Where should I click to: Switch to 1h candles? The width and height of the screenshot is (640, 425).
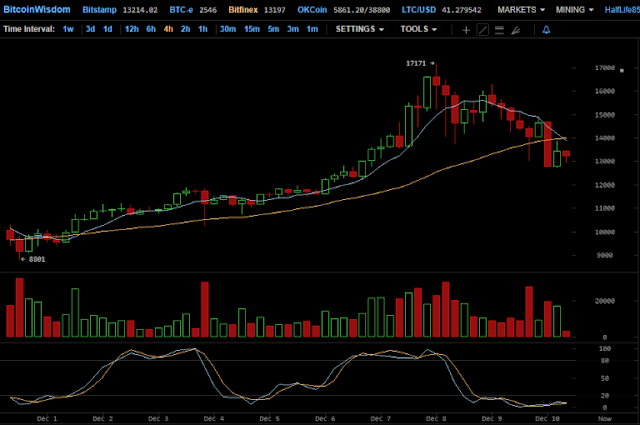tap(202, 29)
